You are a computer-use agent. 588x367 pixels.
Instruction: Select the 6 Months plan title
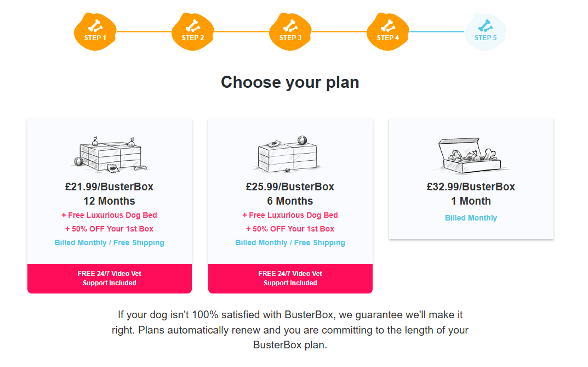pos(290,201)
